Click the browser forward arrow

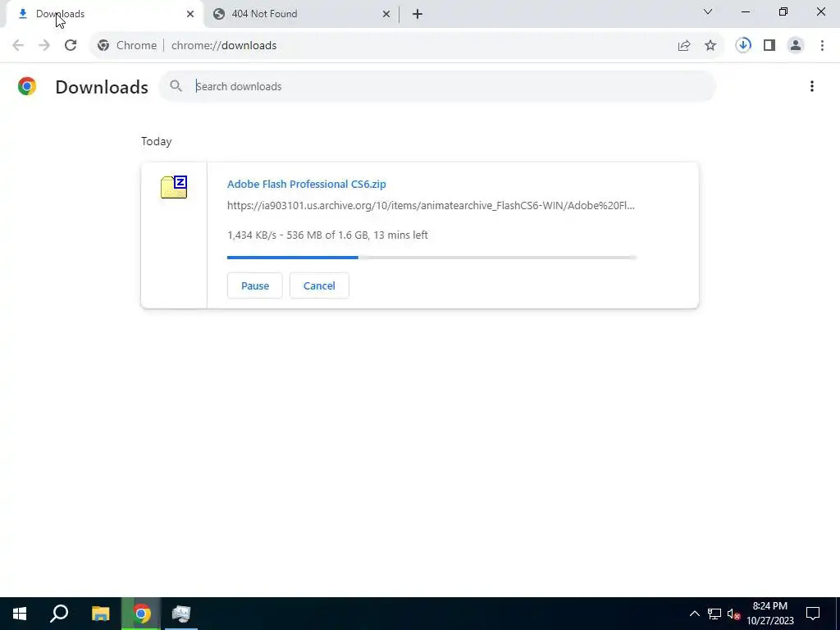(x=44, y=46)
